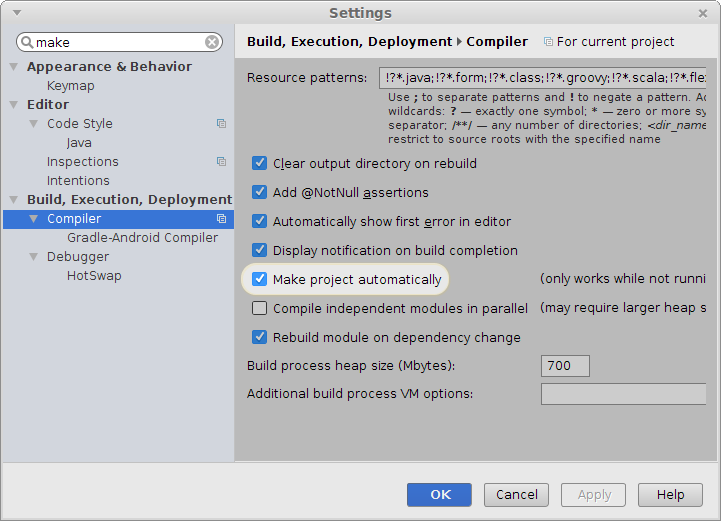Click the search magnifier icon
This screenshot has height=521, width=721.
pos(27,43)
